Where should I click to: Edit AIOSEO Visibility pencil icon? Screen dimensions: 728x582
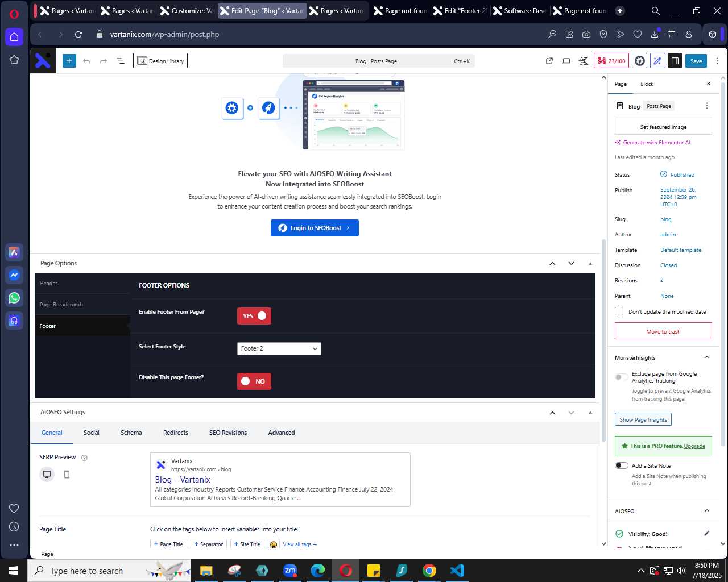[707, 534]
